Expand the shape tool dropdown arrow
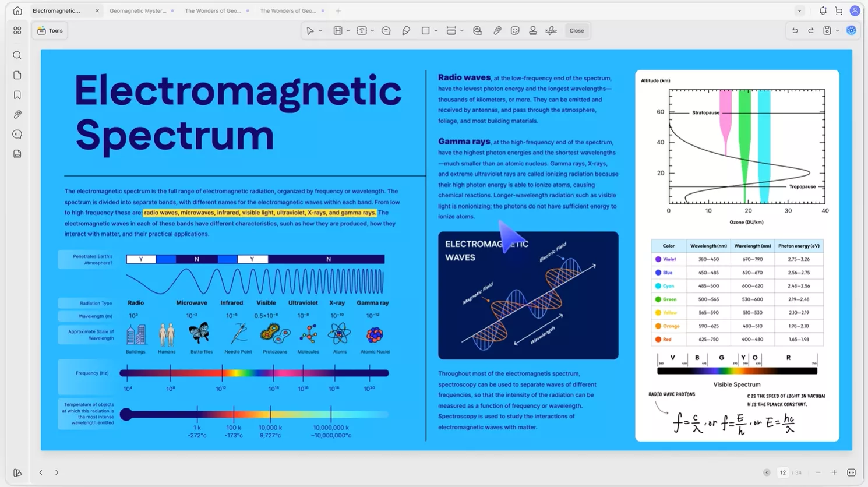Viewport: 868px width, 487px height. 436,31
